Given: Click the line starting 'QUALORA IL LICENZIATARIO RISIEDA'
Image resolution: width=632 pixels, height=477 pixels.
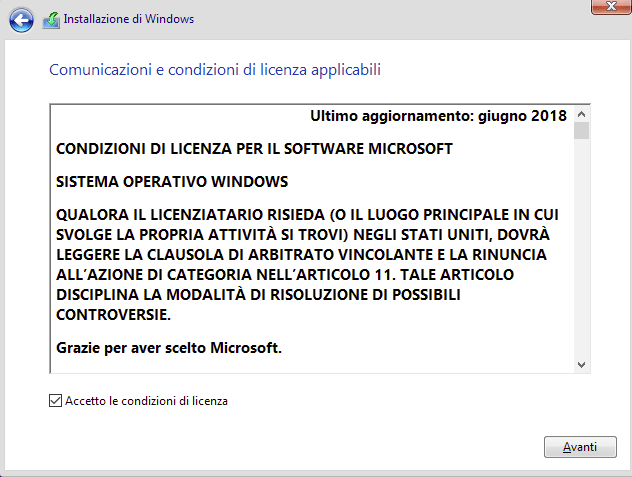Looking at the screenshot, I should tap(307, 215).
